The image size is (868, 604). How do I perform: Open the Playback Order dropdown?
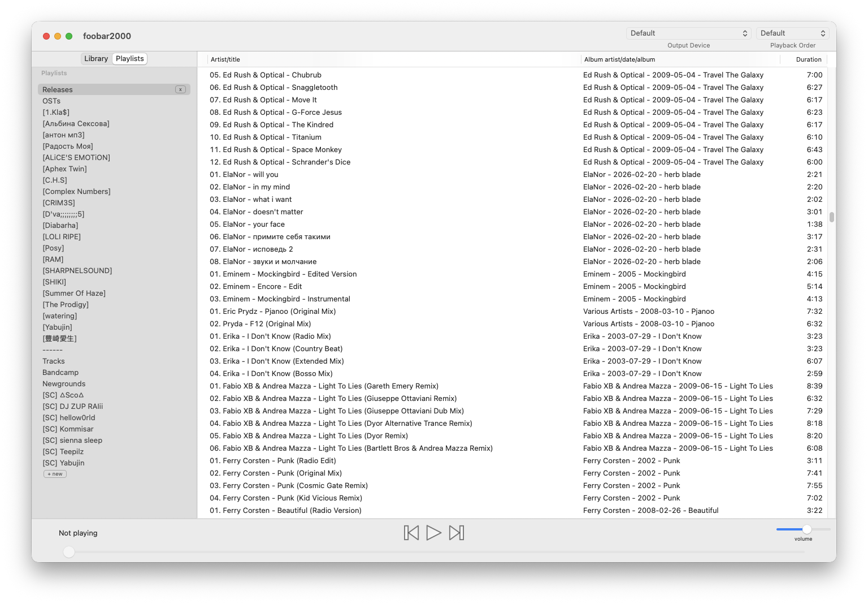pos(792,33)
